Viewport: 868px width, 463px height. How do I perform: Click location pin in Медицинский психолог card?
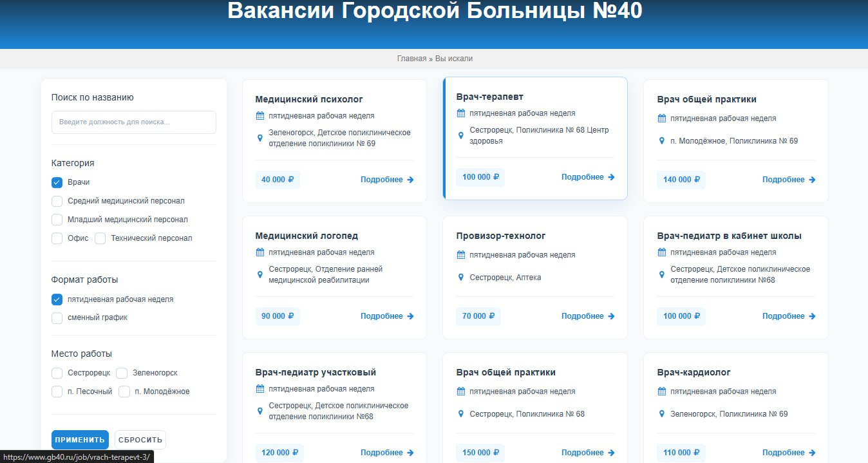pyautogui.click(x=260, y=138)
